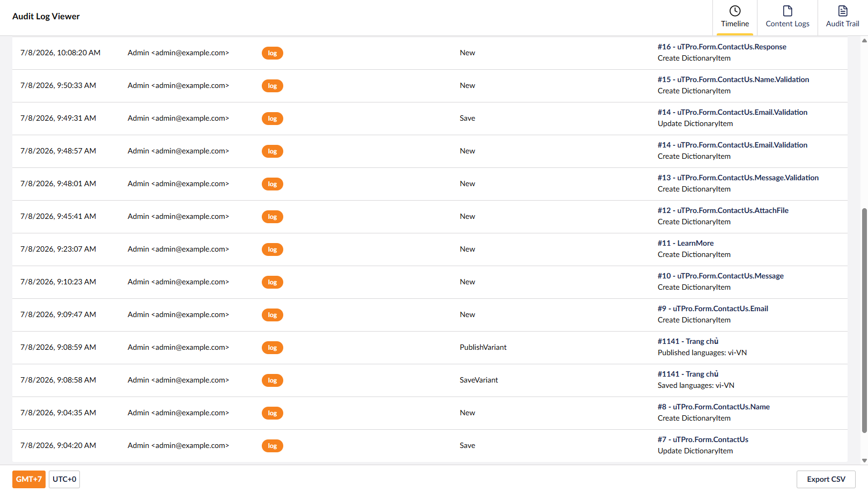Screen dimensions: 868x492
Task: Click the SaveVariant action text
Action: tap(479, 380)
